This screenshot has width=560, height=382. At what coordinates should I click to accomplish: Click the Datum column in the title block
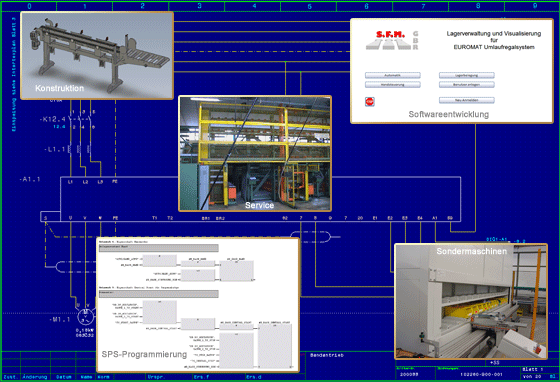pos(64,377)
